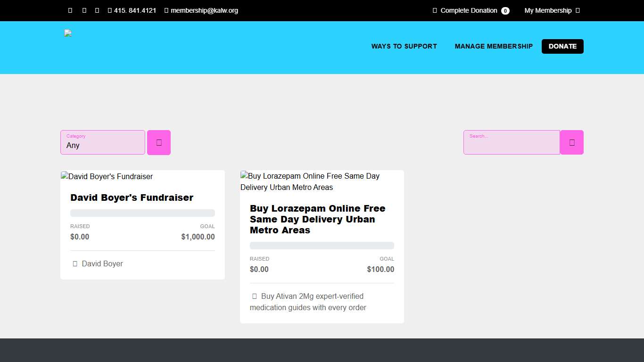Click the person icon beside David Boyer
The image size is (644, 362).
pyautogui.click(x=75, y=264)
